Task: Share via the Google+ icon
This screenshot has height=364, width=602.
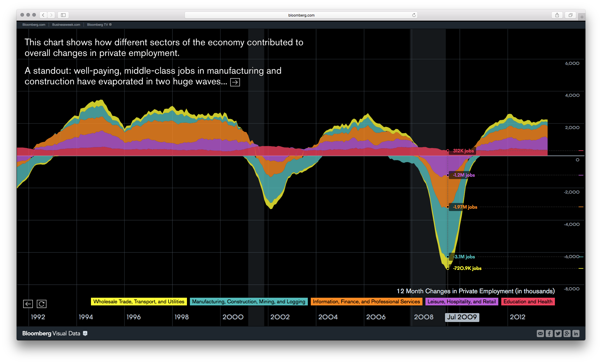Action: [x=567, y=334]
